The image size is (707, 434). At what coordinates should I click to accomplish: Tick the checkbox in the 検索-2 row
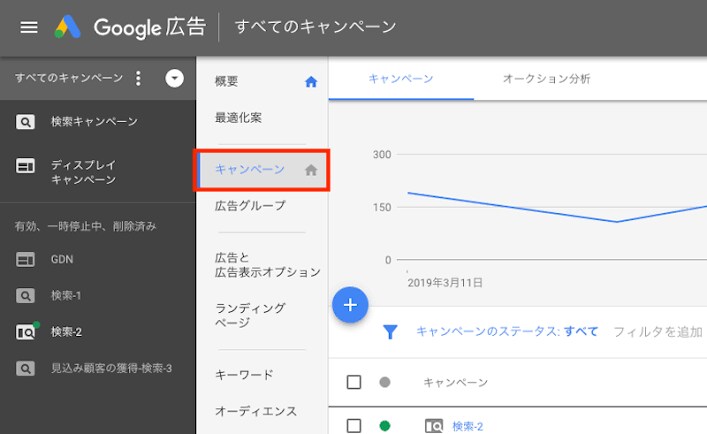(x=354, y=426)
